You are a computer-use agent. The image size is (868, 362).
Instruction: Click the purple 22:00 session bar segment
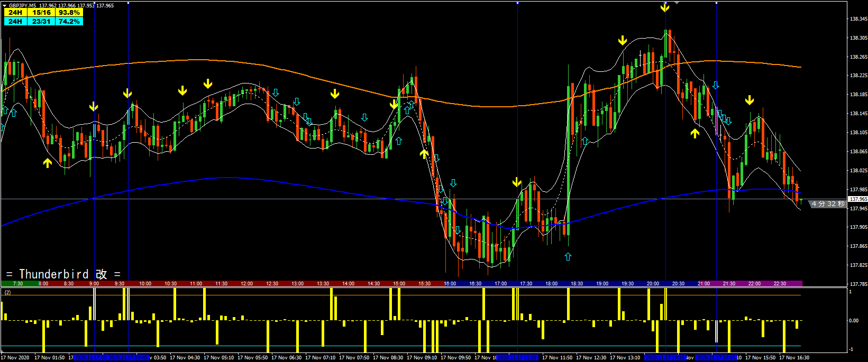(x=754, y=284)
